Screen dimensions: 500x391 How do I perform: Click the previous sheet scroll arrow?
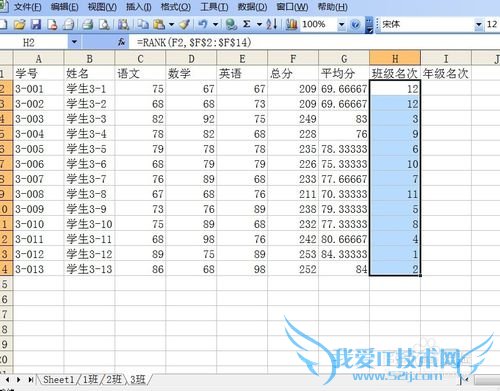(x=8, y=379)
